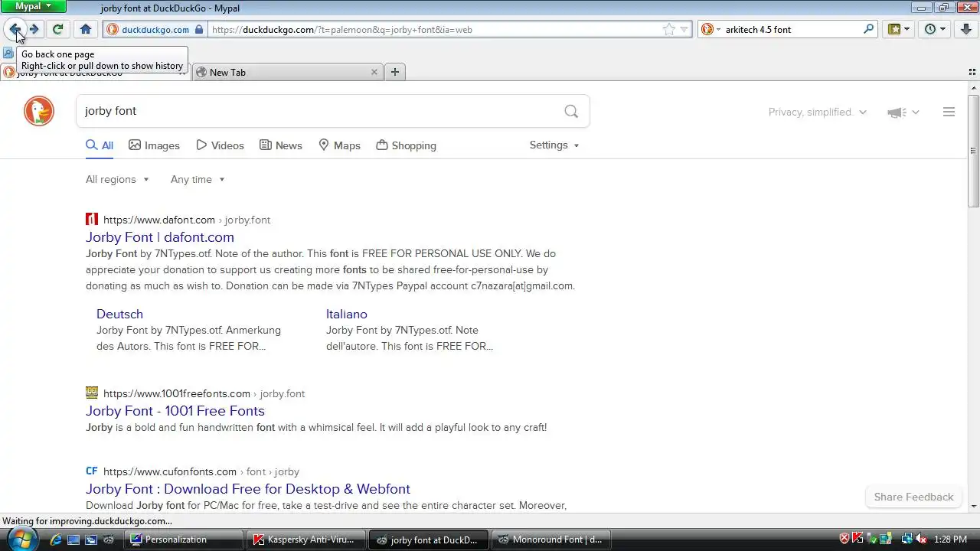Image resolution: width=980 pixels, height=551 pixels.
Task: Open Kaspersky Anti-Virus taskbar window
Action: click(307, 540)
